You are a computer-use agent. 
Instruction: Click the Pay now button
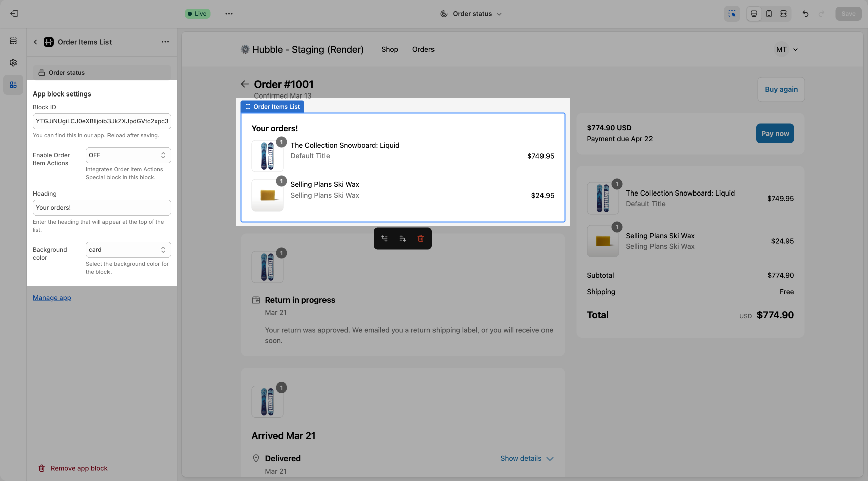[x=775, y=133]
